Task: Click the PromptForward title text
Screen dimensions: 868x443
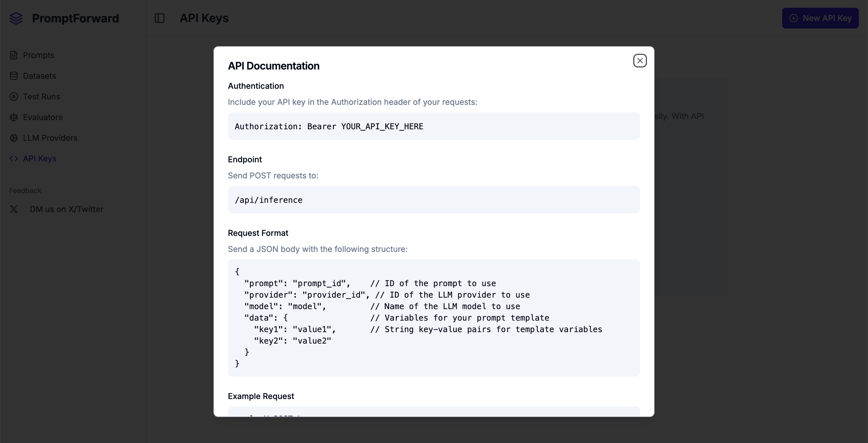Action: tap(75, 18)
